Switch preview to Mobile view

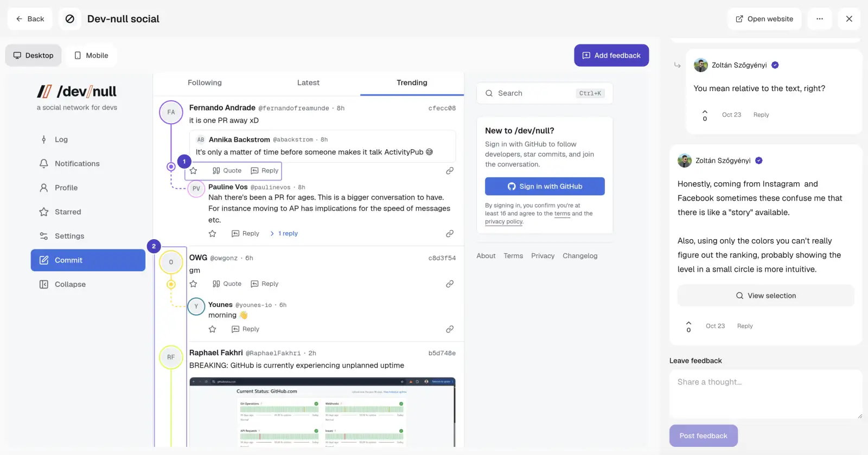[91, 56]
